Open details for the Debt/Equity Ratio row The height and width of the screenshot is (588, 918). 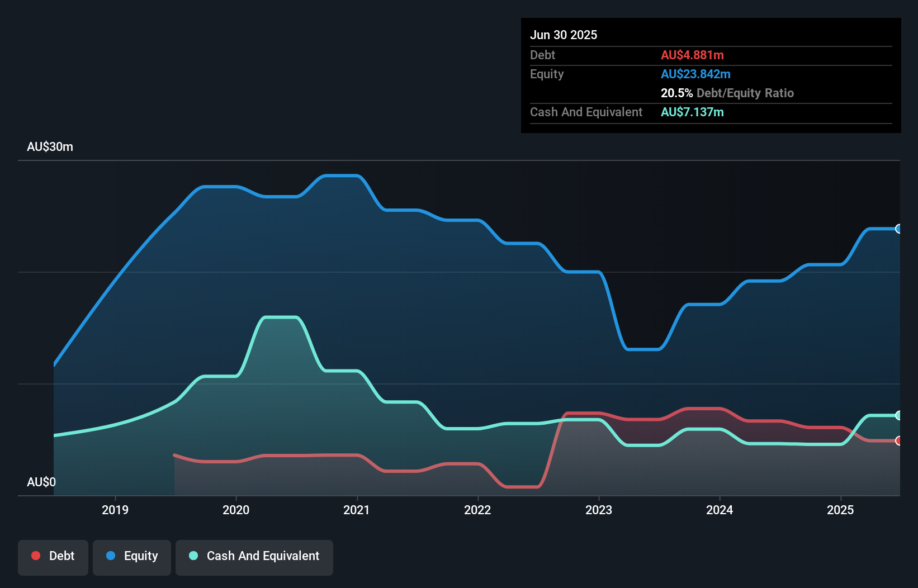coord(727,93)
